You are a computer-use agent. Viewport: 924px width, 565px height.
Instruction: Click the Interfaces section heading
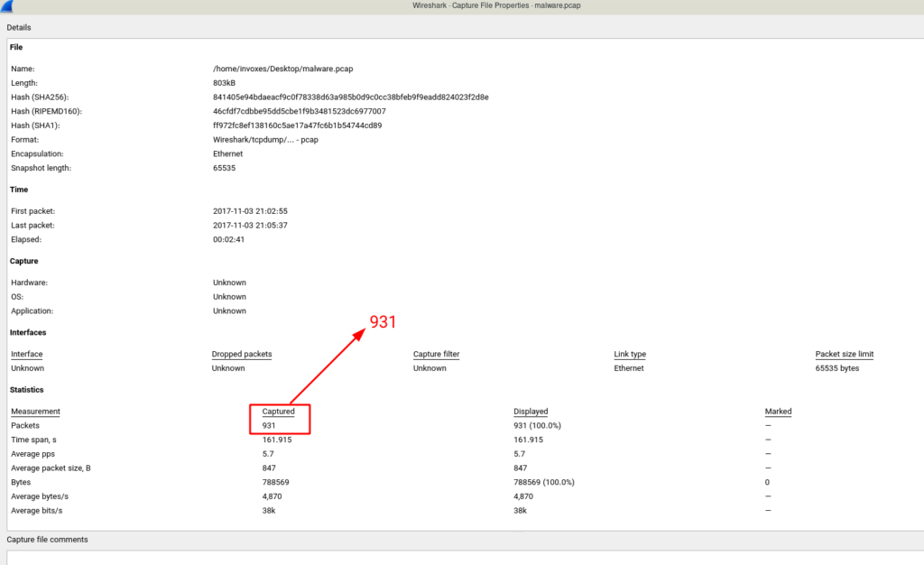pyautogui.click(x=28, y=333)
